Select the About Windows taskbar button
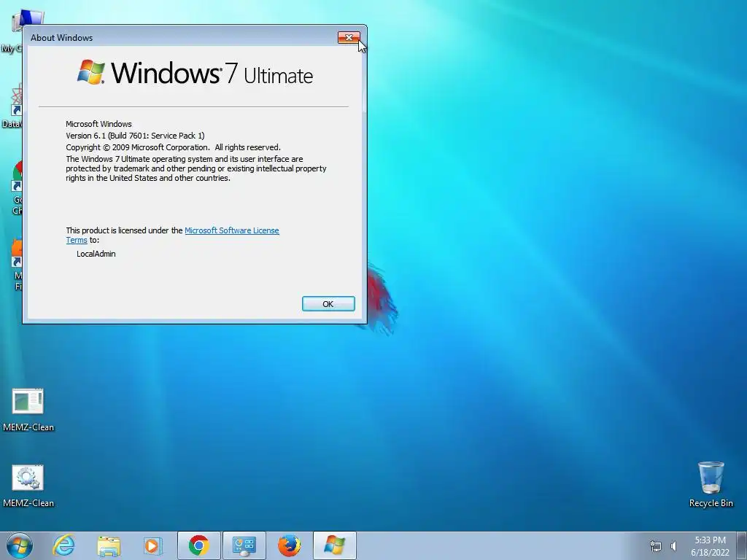 [x=334, y=545]
